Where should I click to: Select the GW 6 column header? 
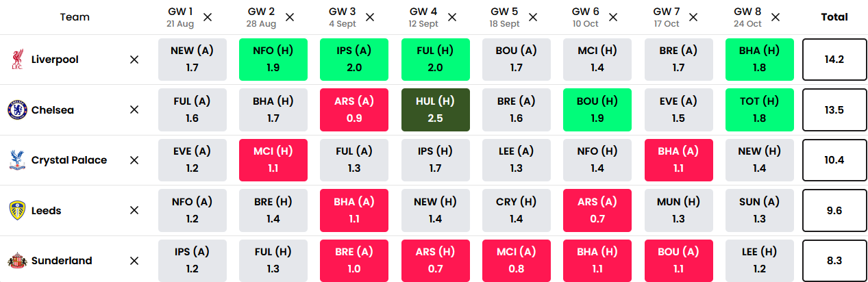[585, 17]
